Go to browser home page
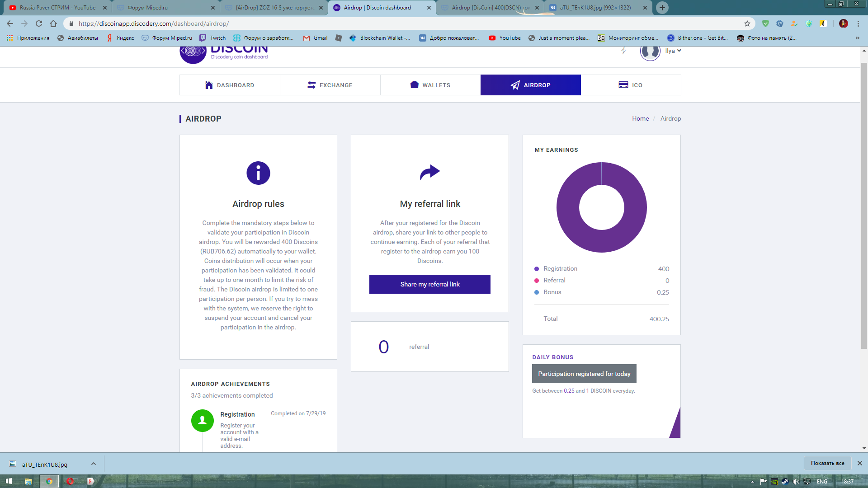The image size is (868, 488). [53, 23]
